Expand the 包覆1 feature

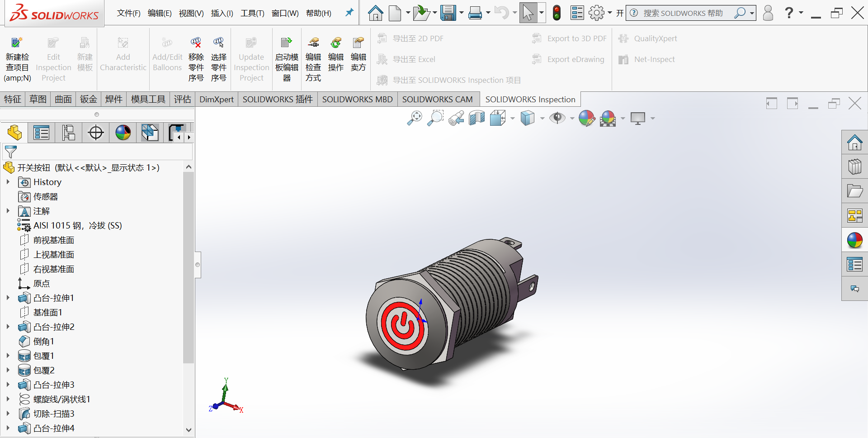8,356
